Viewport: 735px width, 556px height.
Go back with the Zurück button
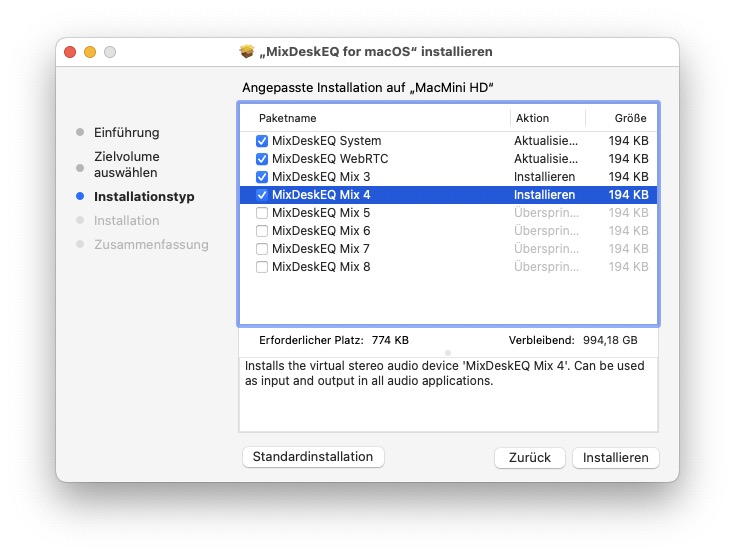(x=529, y=457)
